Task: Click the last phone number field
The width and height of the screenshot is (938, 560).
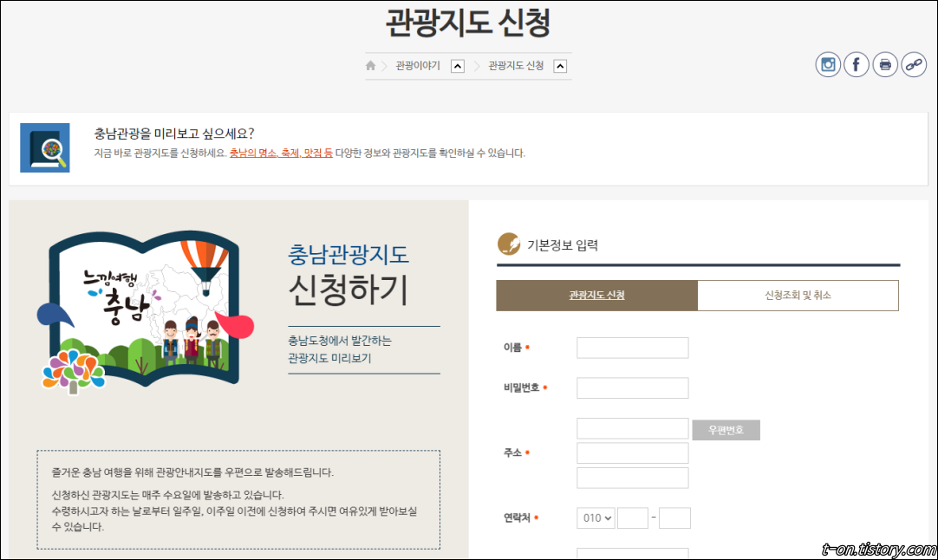Action: tap(674, 518)
